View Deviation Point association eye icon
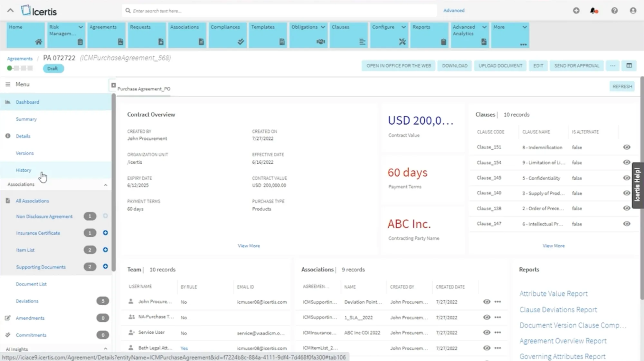This screenshot has width=644, height=361. [487, 302]
